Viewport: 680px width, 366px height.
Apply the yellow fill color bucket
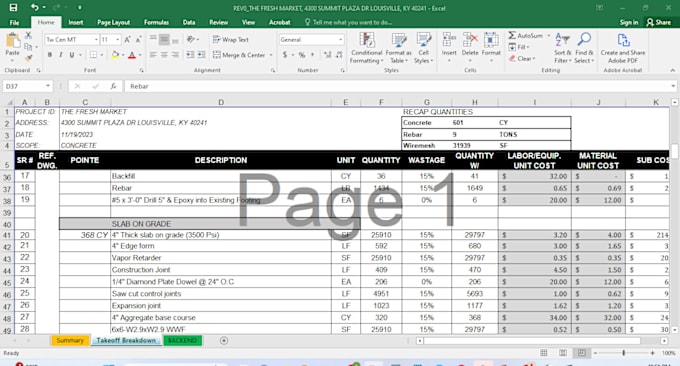click(115, 55)
